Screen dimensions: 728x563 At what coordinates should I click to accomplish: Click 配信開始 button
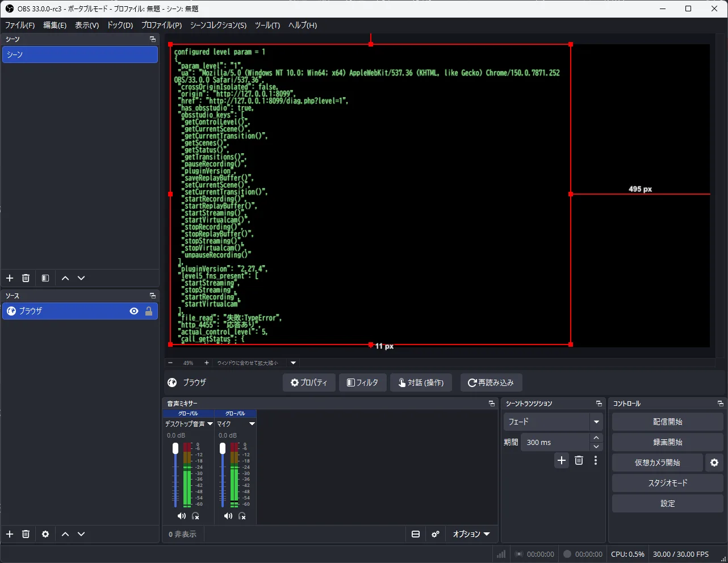(x=668, y=422)
